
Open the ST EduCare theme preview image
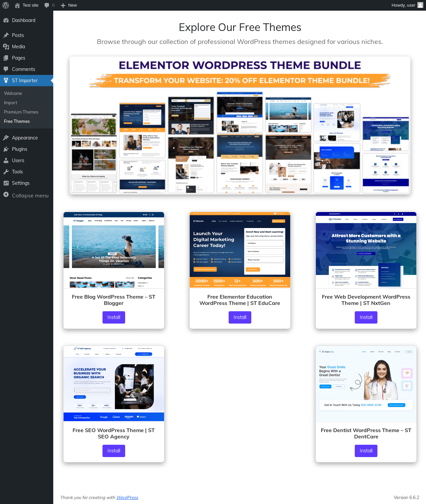[240, 250]
